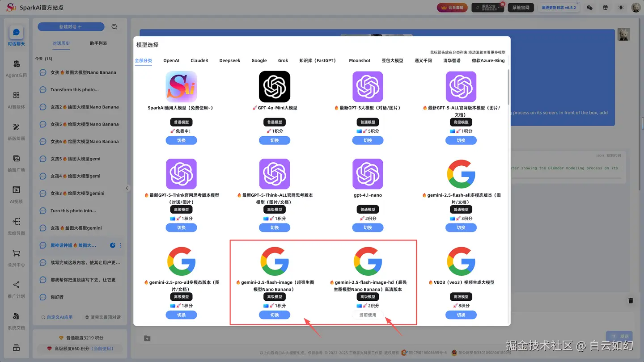Click 切换 under GPT-4o-Mini大模型
This screenshot has height=362, width=644.
(275, 140)
